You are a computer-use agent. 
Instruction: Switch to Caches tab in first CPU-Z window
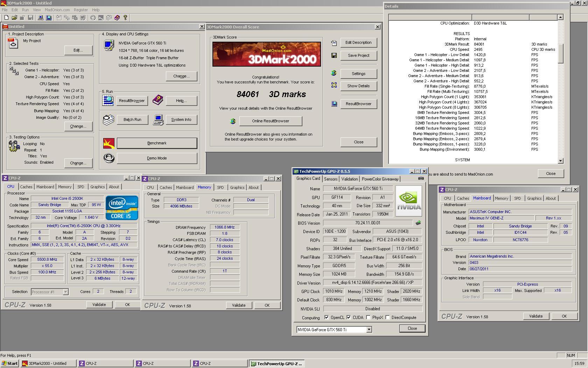point(26,187)
